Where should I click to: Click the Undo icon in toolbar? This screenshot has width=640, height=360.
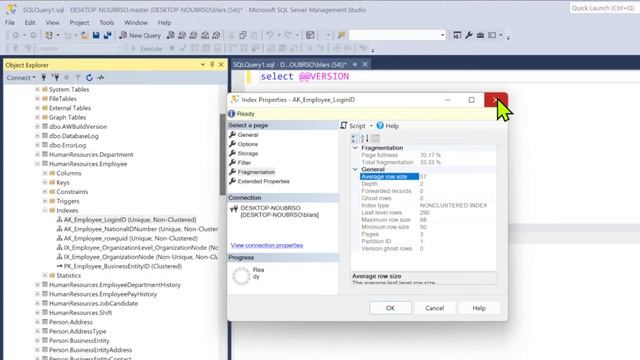click(270, 36)
